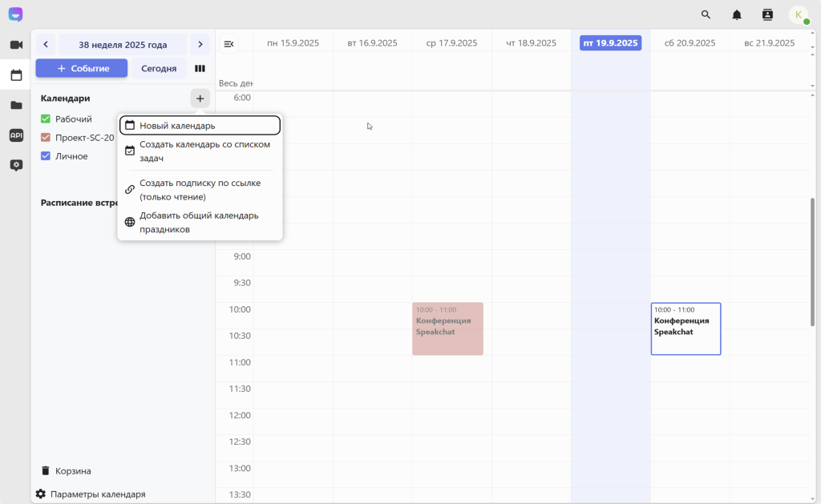The image size is (821, 504).
Task: Open the contacts icon in header
Action: pos(767,14)
